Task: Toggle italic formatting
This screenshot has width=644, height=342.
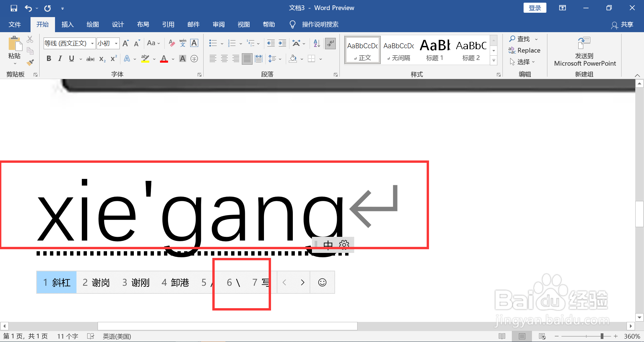Action: 60,59
